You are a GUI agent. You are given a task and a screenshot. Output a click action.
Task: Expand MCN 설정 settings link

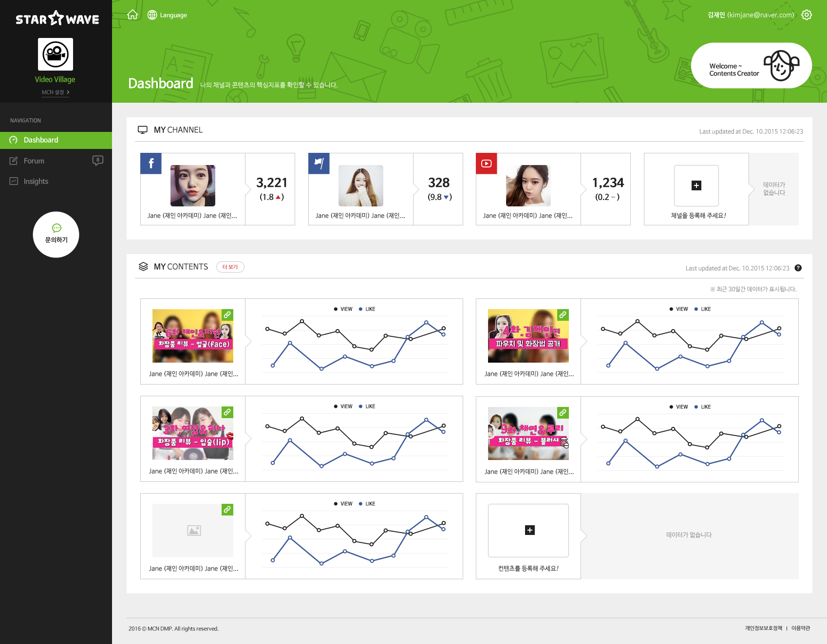[x=55, y=92]
